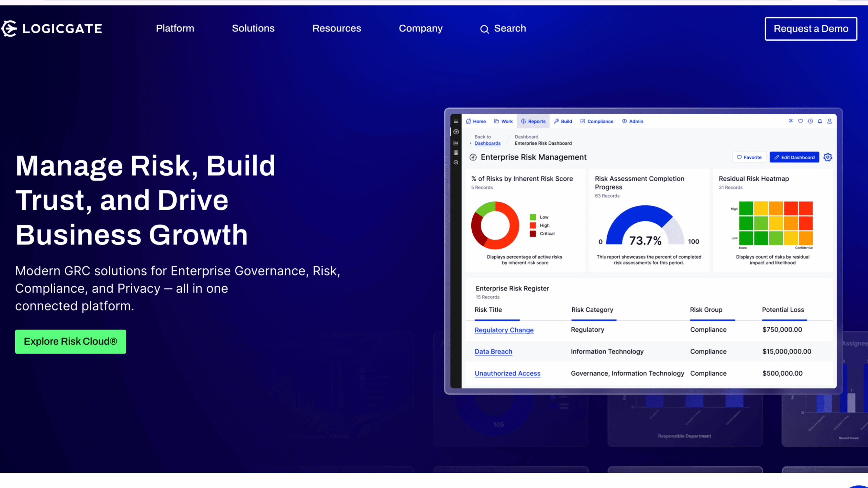This screenshot has height=488, width=868.
Task: Select the gauge dashboard icon in sidebar
Action: (456, 132)
